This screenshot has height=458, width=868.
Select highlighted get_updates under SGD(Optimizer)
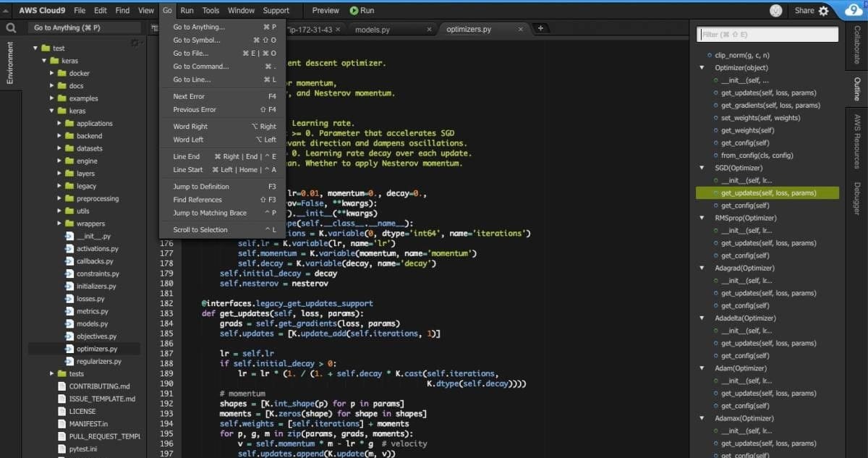click(x=767, y=193)
